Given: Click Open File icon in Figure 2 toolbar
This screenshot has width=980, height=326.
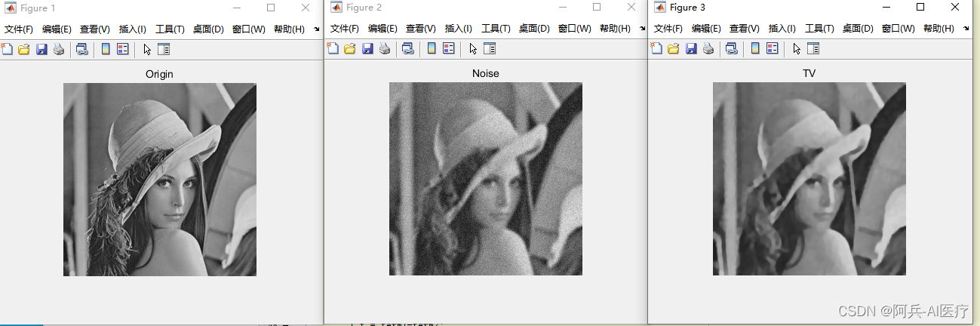Looking at the screenshot, I should [x=349, y=49].
